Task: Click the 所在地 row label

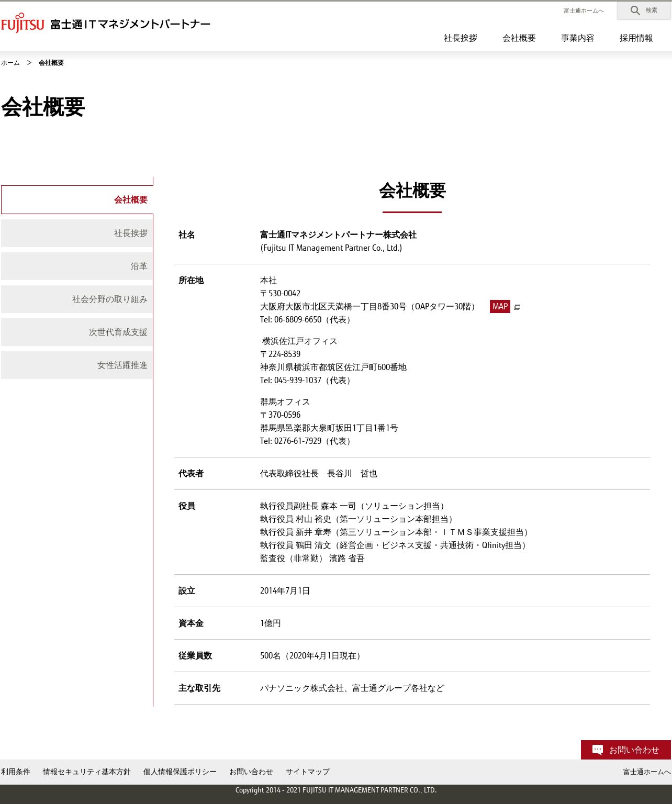Action: coord(191,281)
